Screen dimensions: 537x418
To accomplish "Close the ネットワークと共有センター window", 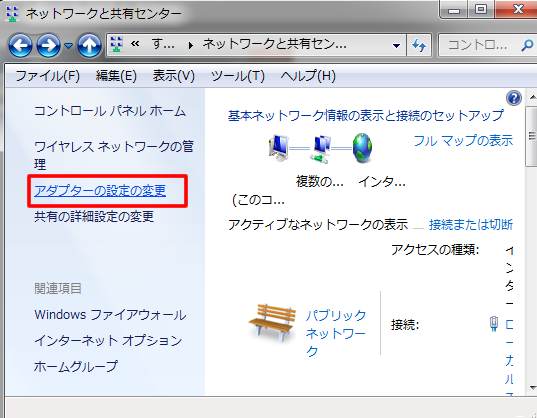I will [x=517, y=9].
